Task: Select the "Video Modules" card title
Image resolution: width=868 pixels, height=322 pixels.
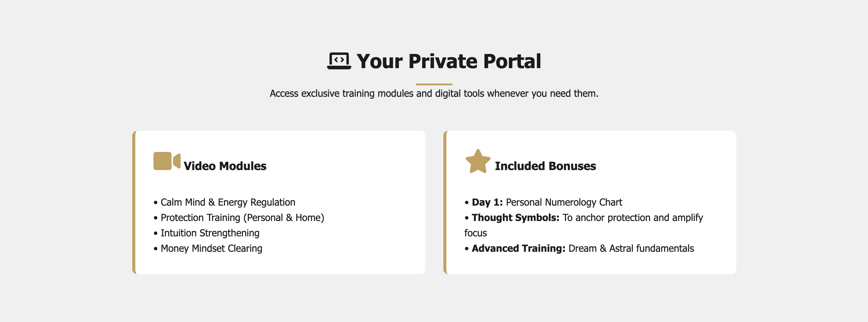Action: coord(225,166)
